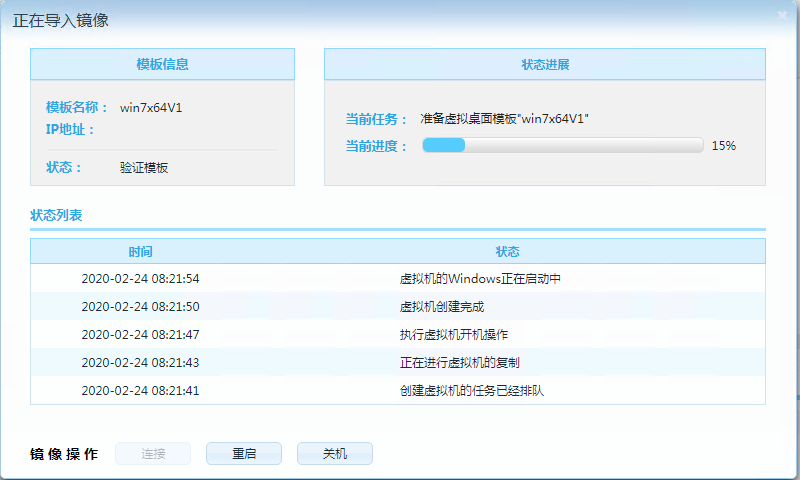Click the 状态列表 heading
The width and height of the screenshot is (800, 480).
pyautogui.click(x=56, y=215)
